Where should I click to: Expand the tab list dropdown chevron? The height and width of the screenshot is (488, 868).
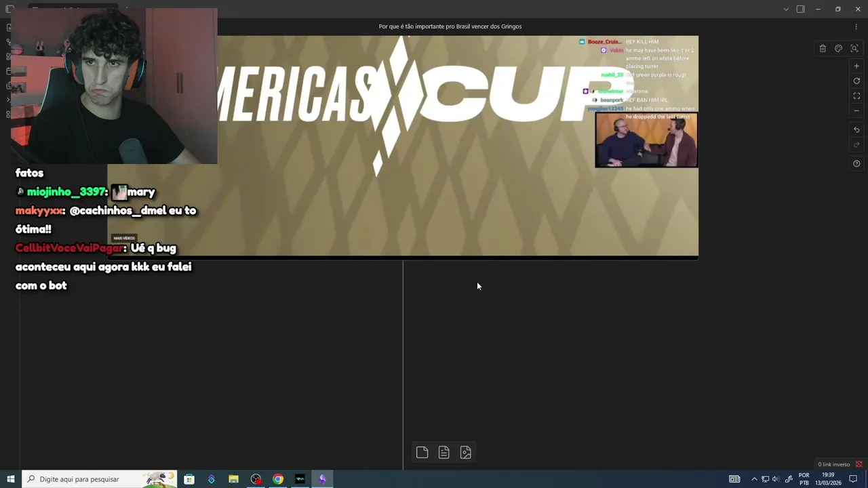(786, 9)
